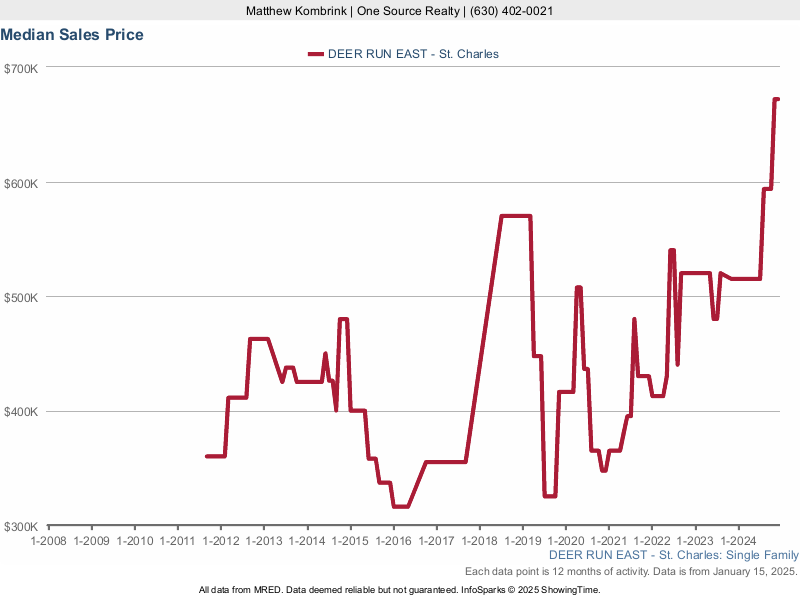Click the $700K y-axis label
800x600 pixels.
click(x=21, y=68)
